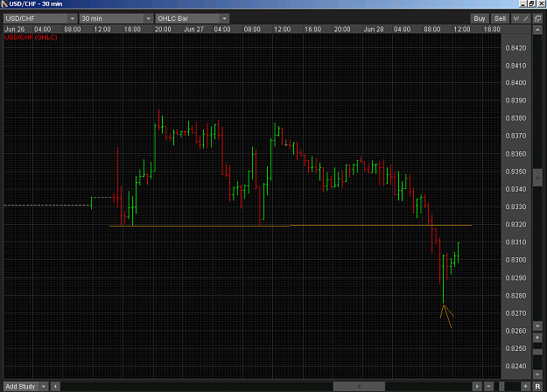Restore down the USD/CHF chart window
This screenshot has height=392, width=547.
coord(531,3)
